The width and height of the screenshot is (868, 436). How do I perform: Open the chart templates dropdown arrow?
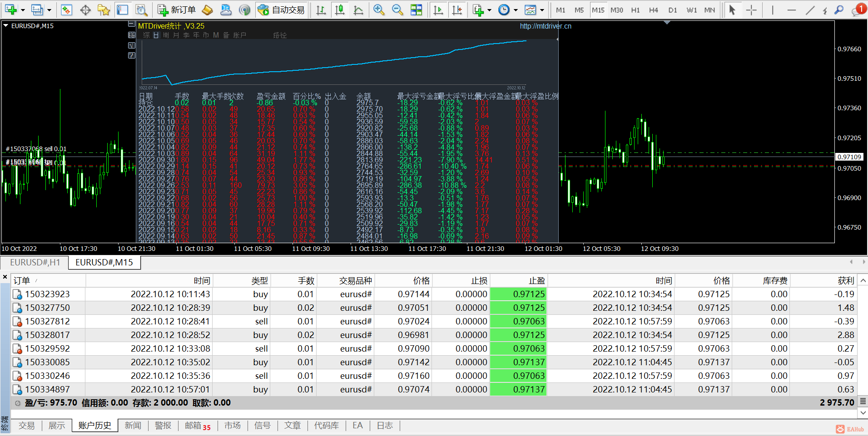[542, 10]
